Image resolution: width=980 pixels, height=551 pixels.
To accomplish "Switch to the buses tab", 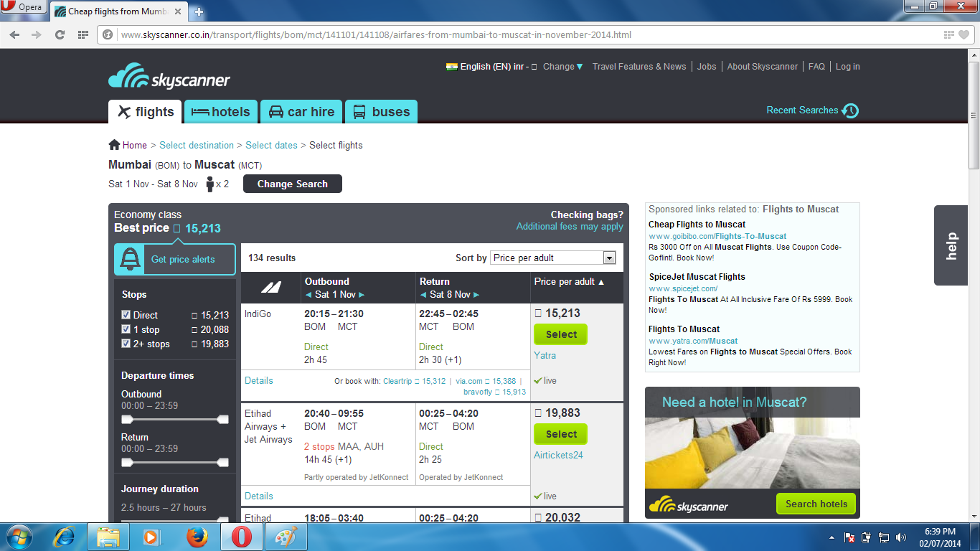I will point(381,112).
